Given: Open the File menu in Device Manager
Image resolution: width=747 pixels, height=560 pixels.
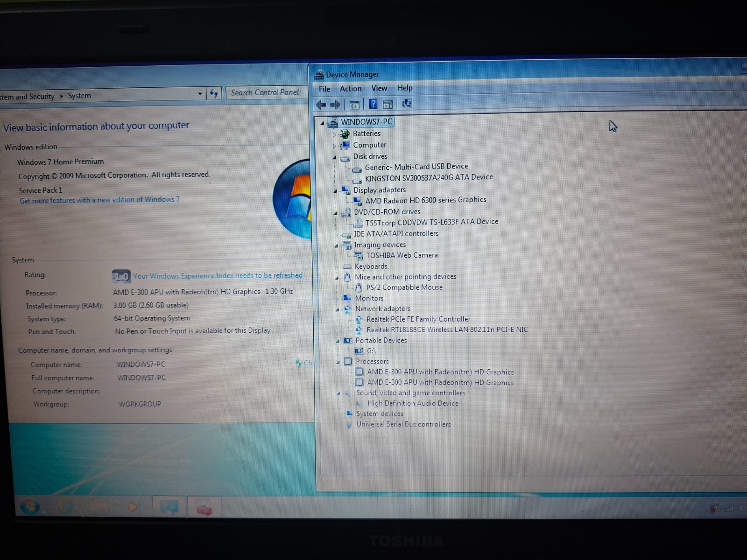Looking at the screenshot, I should pyautogui.click(x=324, y=89).
